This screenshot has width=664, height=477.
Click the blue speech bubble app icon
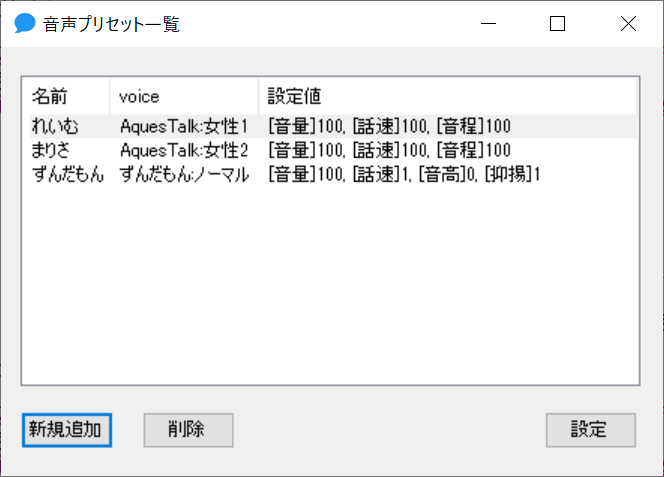25,23
